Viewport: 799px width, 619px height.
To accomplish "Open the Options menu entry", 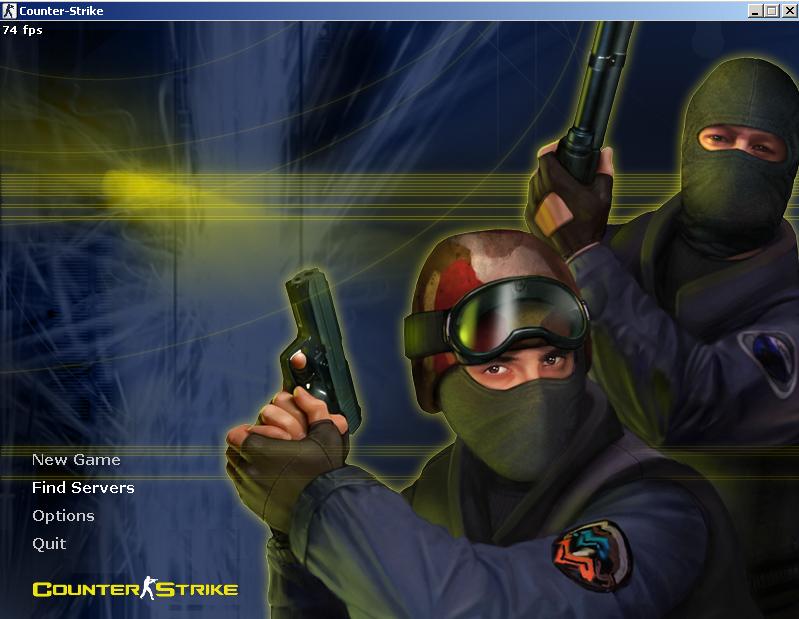I will point(63,516).
